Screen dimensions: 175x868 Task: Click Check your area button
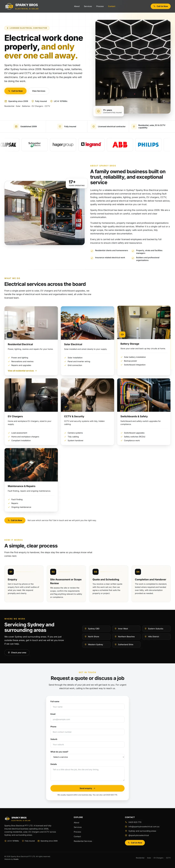point(17,653)
